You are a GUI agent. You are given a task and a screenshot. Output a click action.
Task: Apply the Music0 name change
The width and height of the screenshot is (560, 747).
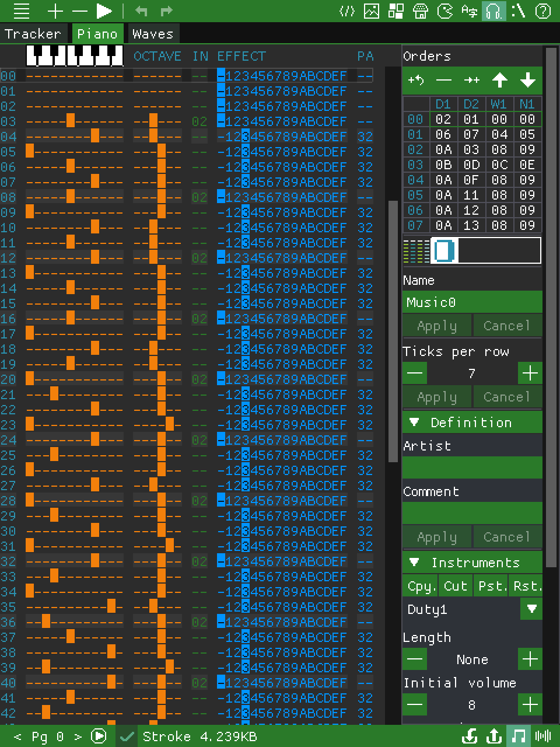click(437, 326)
